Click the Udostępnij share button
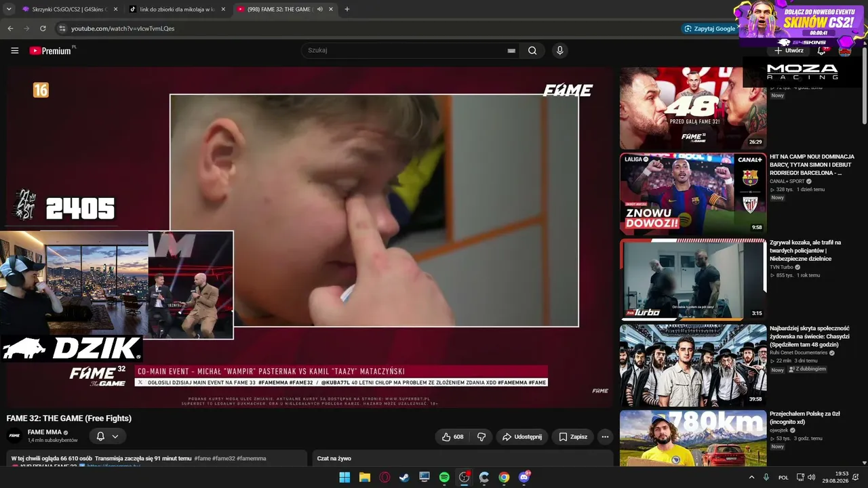This screenshot has height=488, width=868. 522,437
